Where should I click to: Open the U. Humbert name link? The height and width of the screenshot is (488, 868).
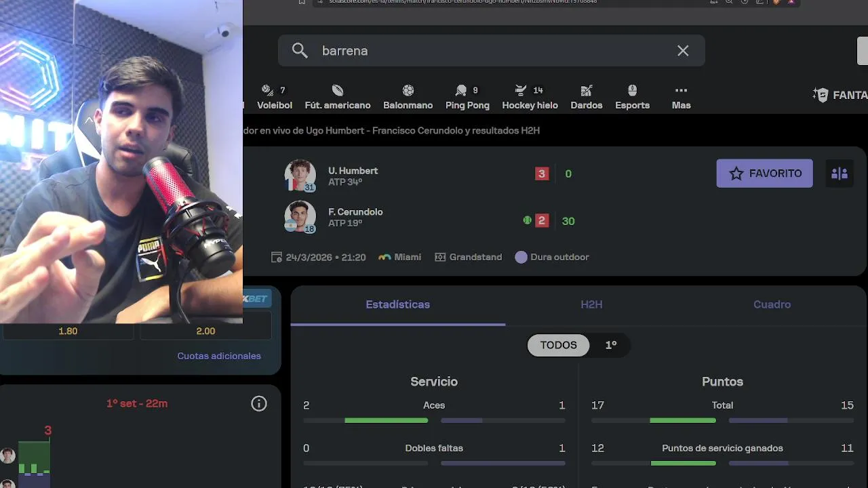pos(353,171)
